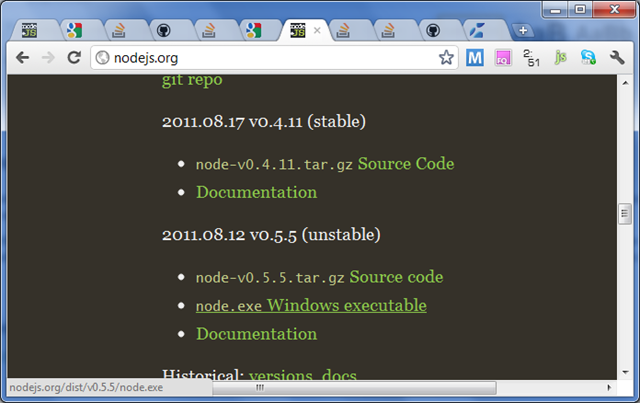Open the Historical docs link

click(x=339, y=375)
